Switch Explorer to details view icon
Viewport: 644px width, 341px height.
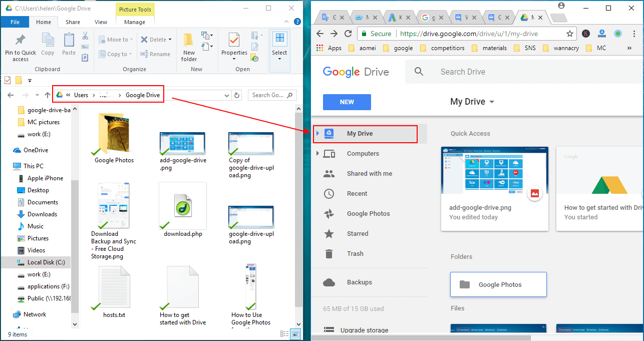284,334
